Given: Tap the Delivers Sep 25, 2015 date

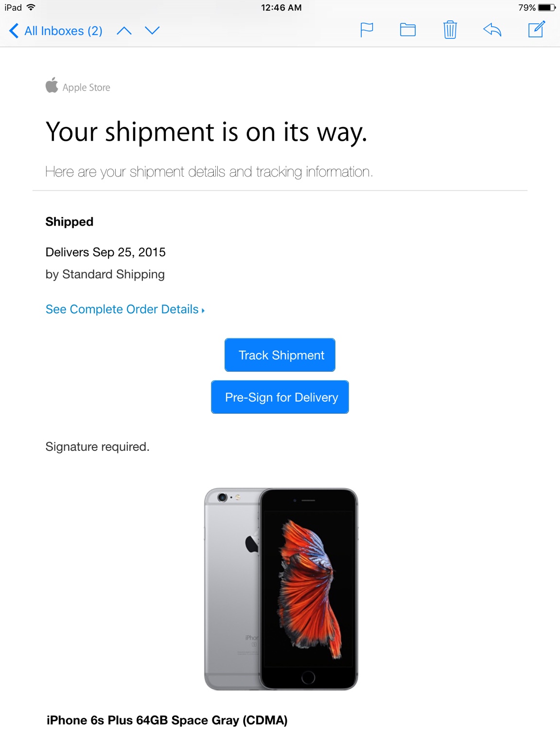Looking at the screenshot, I should point(105,252).
